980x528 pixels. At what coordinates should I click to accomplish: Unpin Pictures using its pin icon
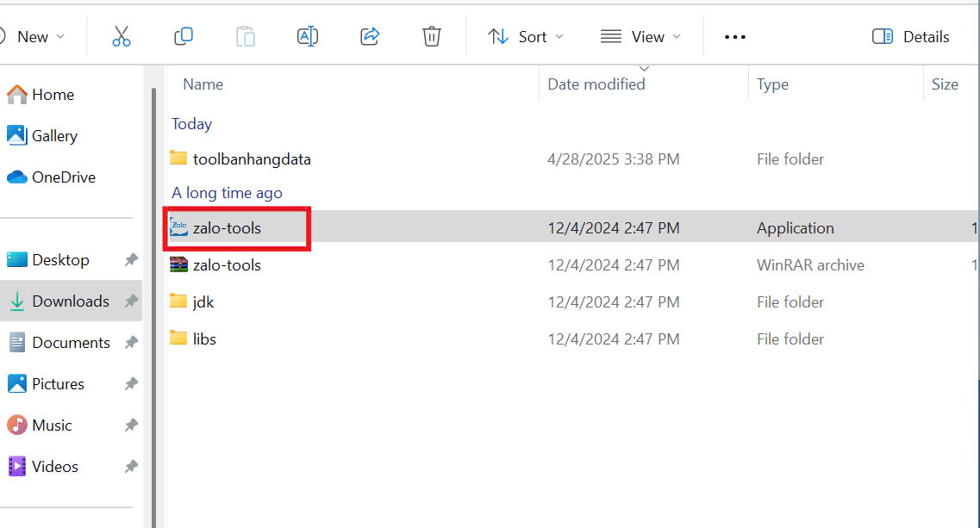(x=131, y=383)
